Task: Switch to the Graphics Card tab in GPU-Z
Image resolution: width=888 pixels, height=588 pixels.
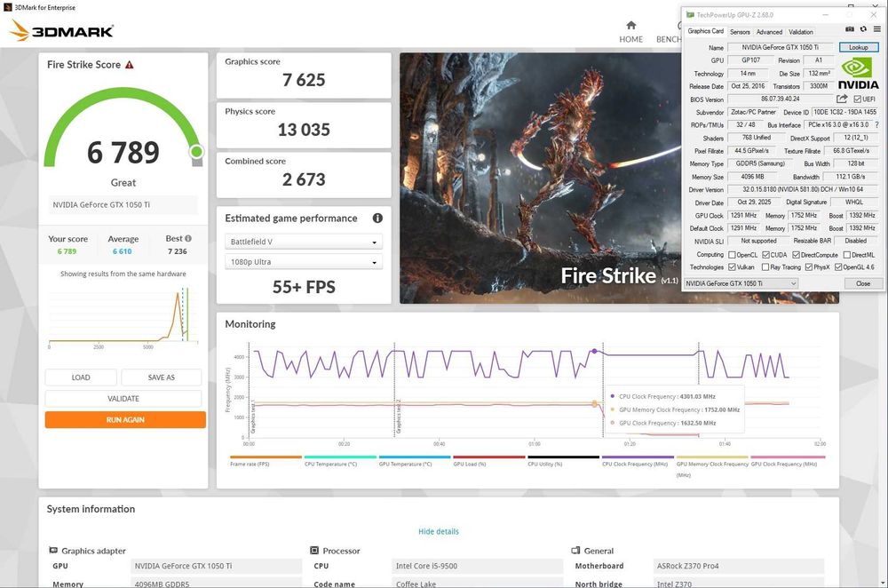Action: (705, 31)
